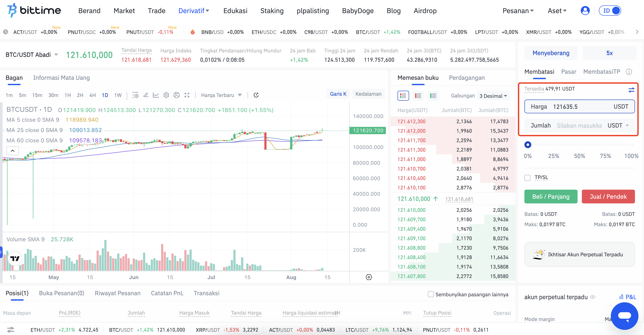
Task: Expand the left side panel handle
Action: [1, 252]
